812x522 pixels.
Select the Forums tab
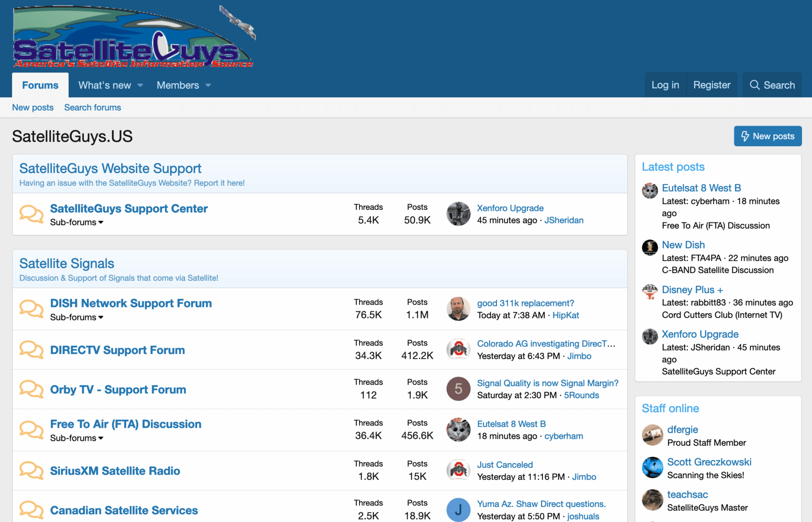(40, 85)
